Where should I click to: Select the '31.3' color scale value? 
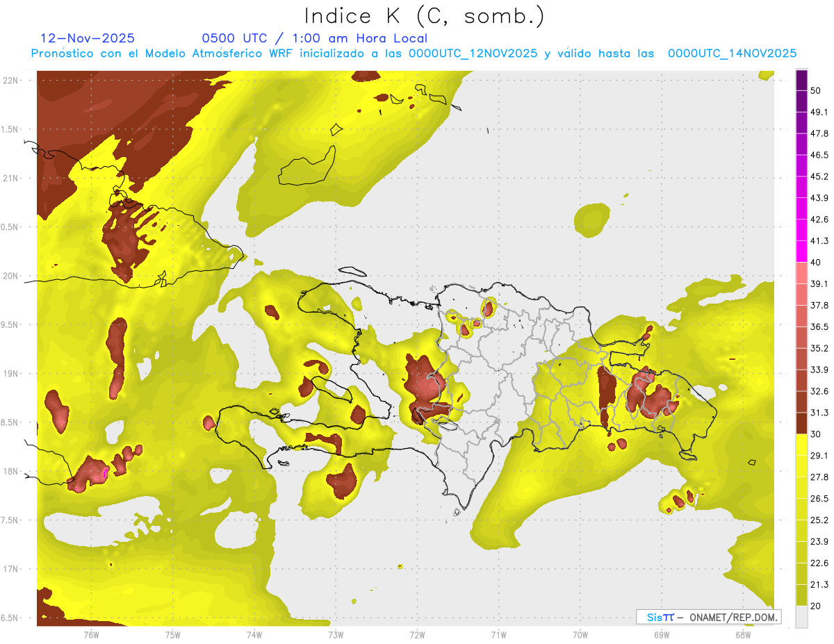(x=819, y=413)
